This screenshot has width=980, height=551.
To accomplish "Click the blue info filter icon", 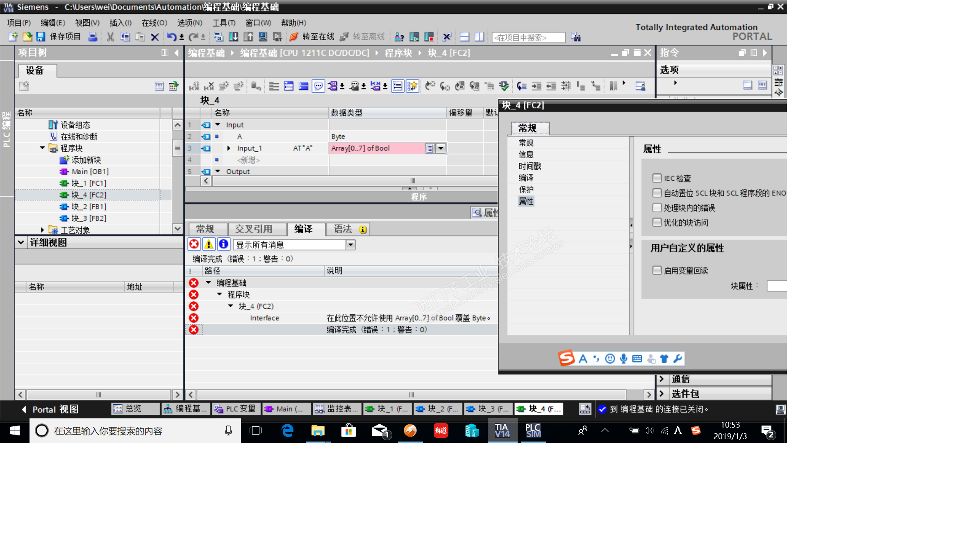I will pyautogui.click(x=223, y=244).
